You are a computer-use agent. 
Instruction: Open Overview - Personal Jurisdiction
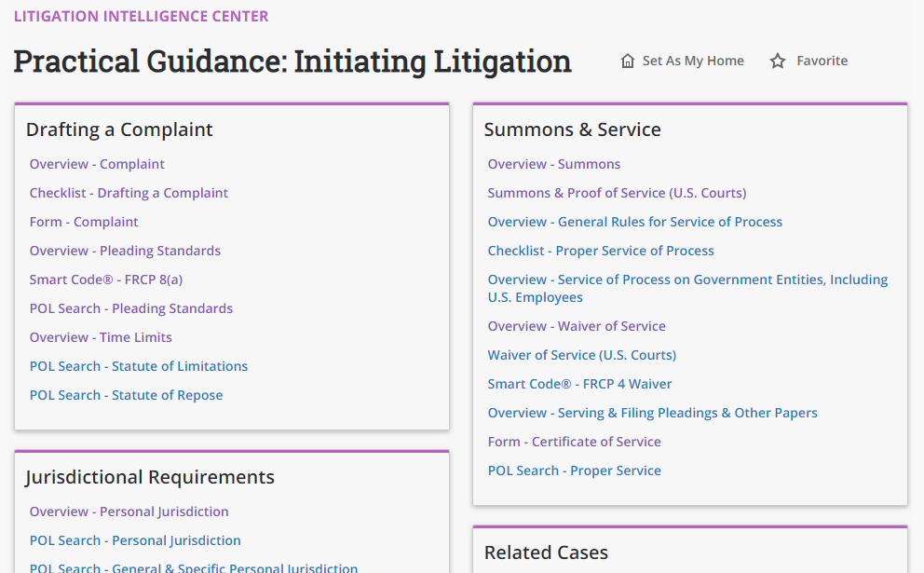click(x=129, y=511)
